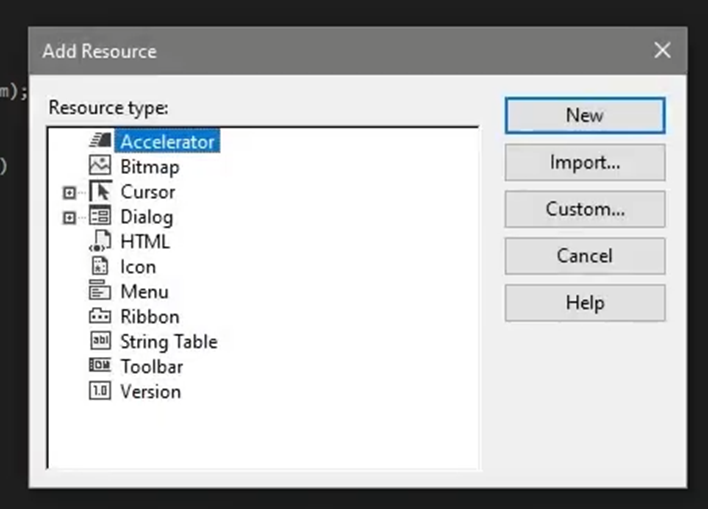Viewport: 708px width, 509px height.
Task: Click the Version resource icon
Action: pos(100,392)
